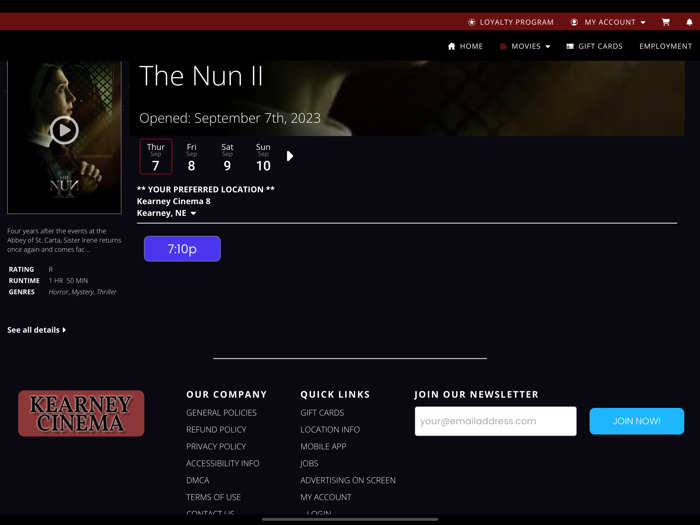Image resolution: width=700 pixels, height=525 pixels.
Task: Open See all details
Action: coord(37,330)
